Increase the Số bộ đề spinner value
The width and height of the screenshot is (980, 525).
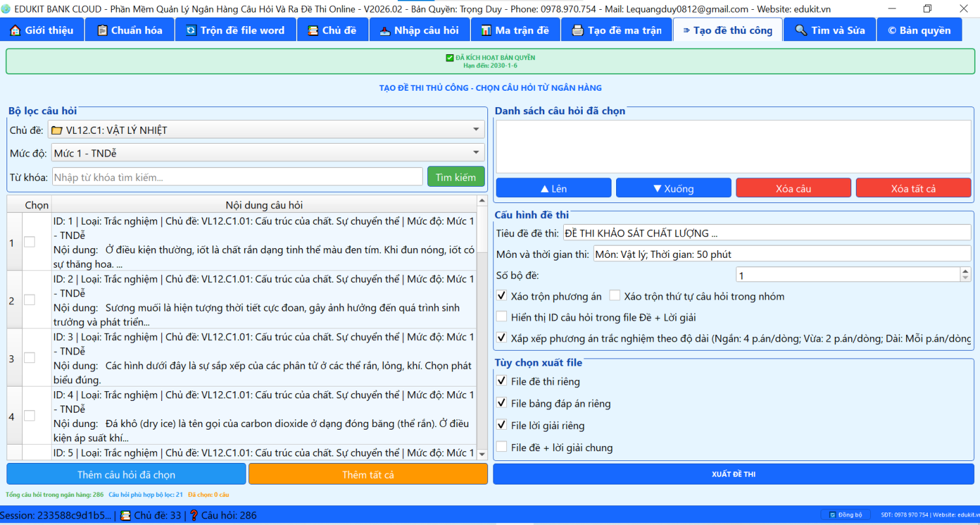(x=966, y=272)
